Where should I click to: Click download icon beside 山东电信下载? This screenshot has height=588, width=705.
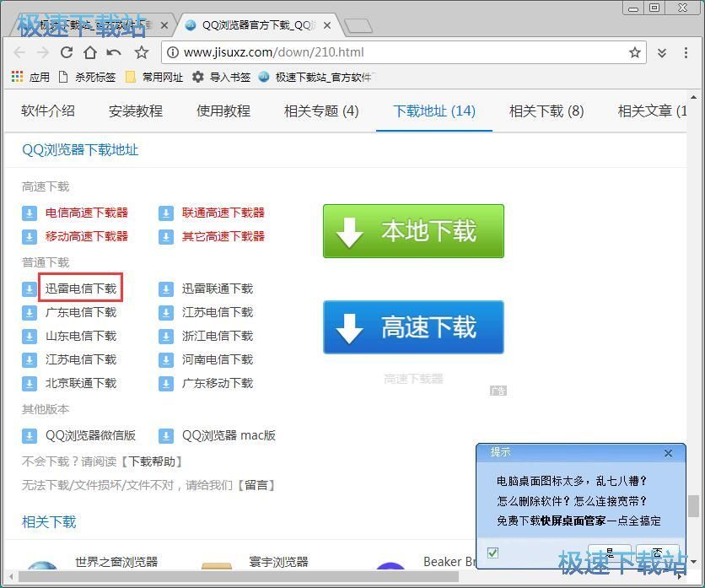(x=30, y=336)
